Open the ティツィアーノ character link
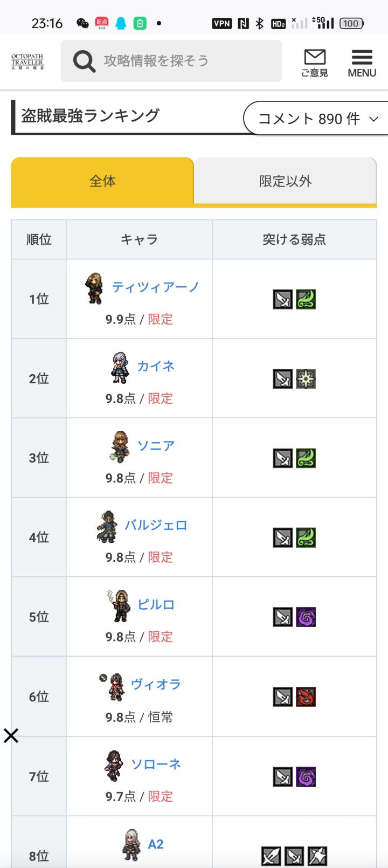 (x=155, y=287)
